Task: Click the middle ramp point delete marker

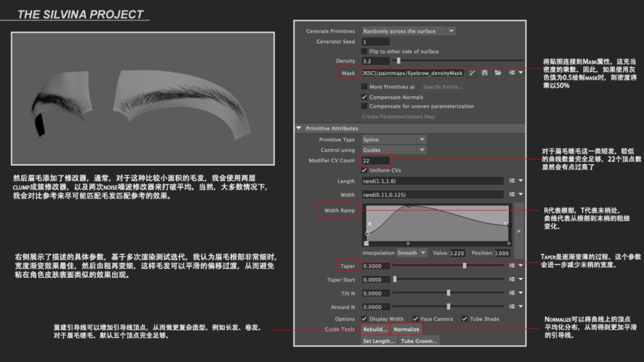Action: [408, 243]
